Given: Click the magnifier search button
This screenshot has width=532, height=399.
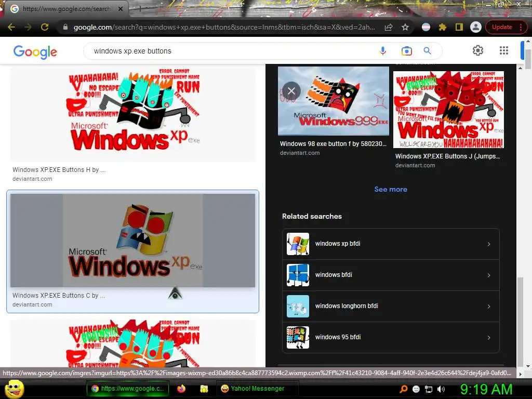Looking at the screenshot, I should 427,51.
